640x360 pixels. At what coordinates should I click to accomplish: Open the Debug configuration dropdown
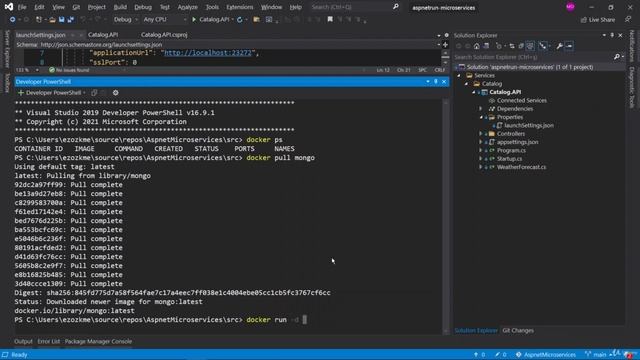click(126, 20)
